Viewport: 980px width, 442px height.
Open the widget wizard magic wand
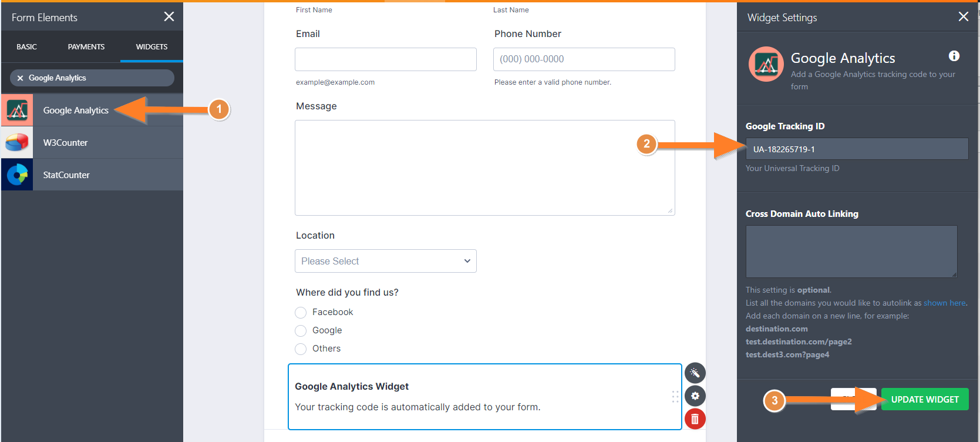(695, 373)
